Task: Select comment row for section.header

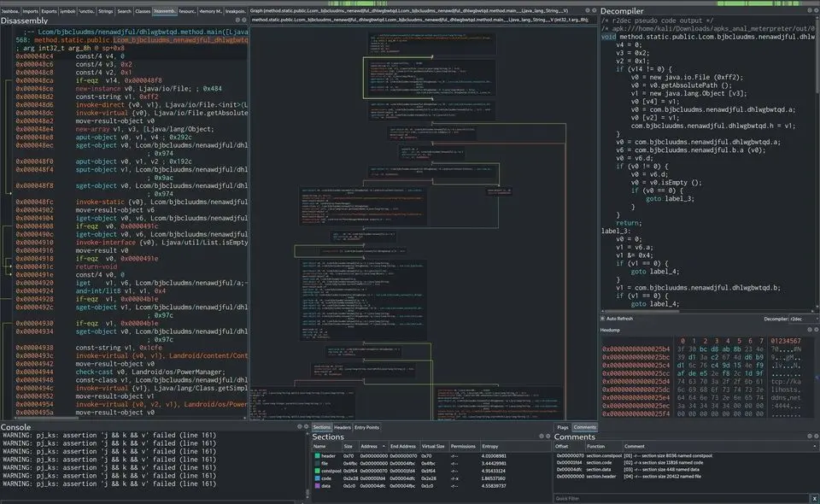Action: (686, 477)
